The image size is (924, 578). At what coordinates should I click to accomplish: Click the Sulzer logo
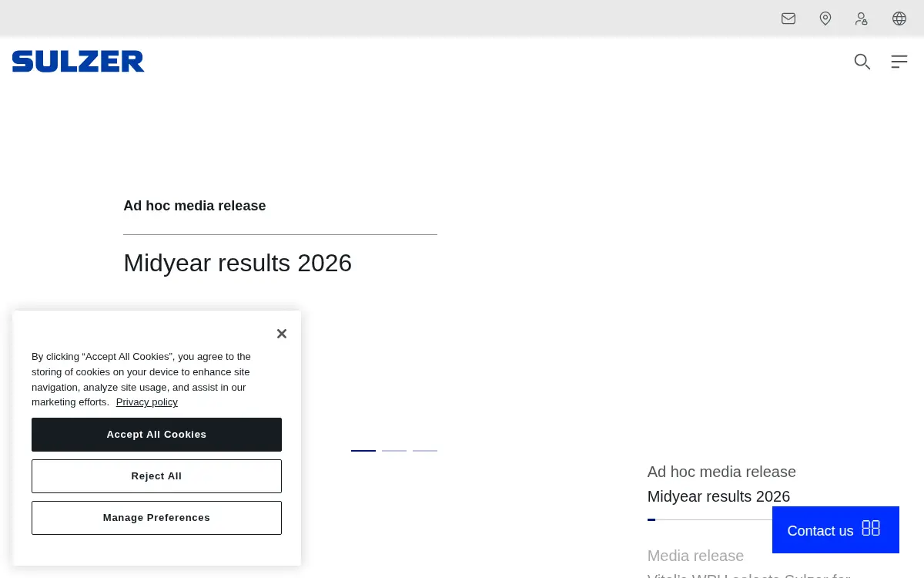78,62
